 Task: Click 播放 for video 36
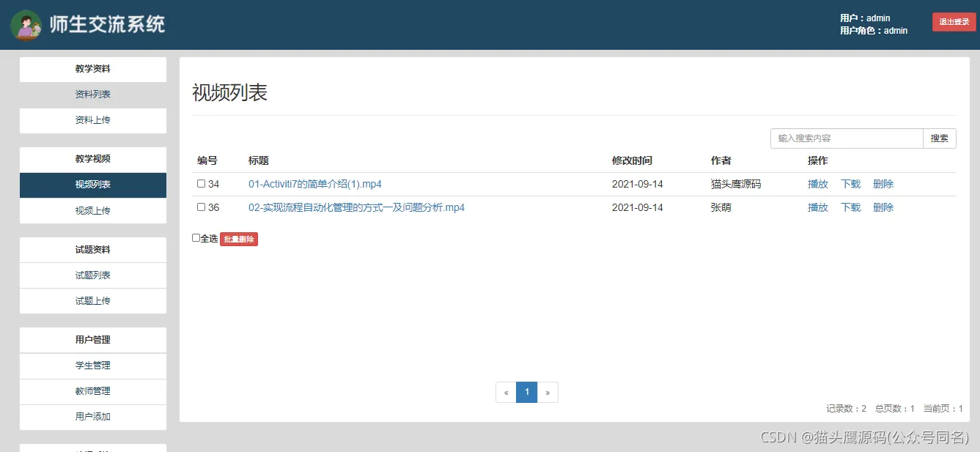pos(818,207)
